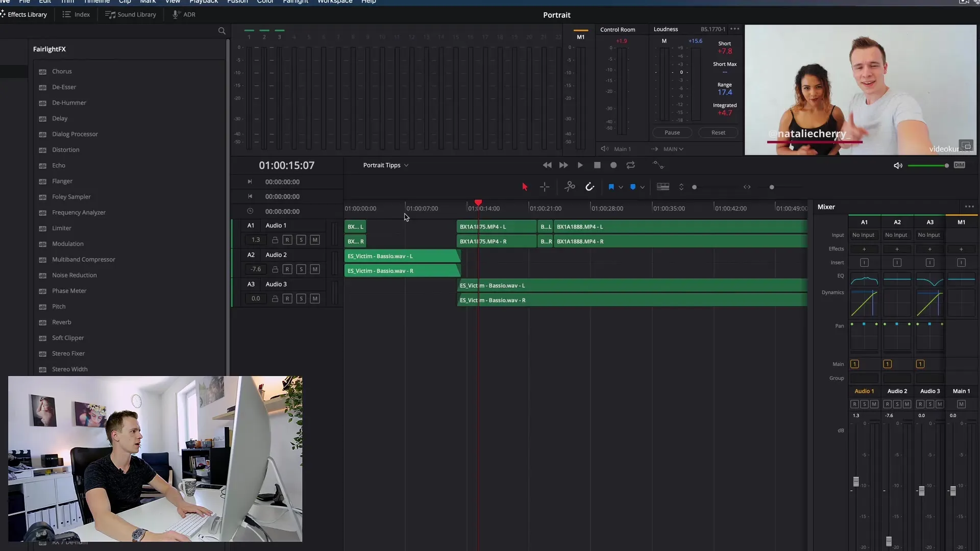Click the record button in transport
The image size is (980, 551).
coord(614,165)
